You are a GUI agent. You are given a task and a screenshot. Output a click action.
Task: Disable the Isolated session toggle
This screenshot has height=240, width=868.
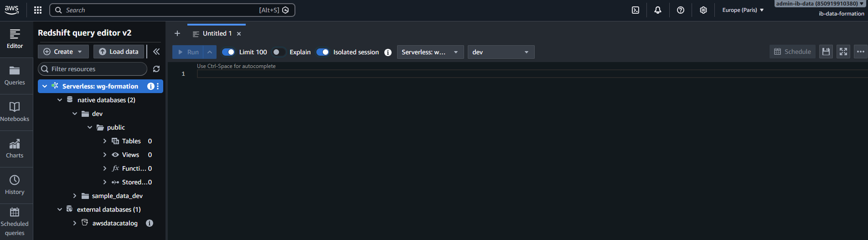coord(323,52)
